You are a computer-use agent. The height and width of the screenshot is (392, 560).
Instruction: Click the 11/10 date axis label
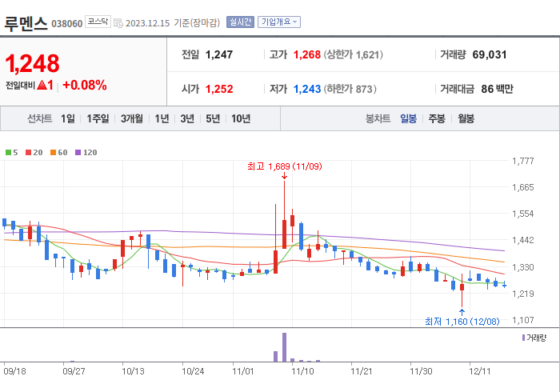tap(302, 371)
